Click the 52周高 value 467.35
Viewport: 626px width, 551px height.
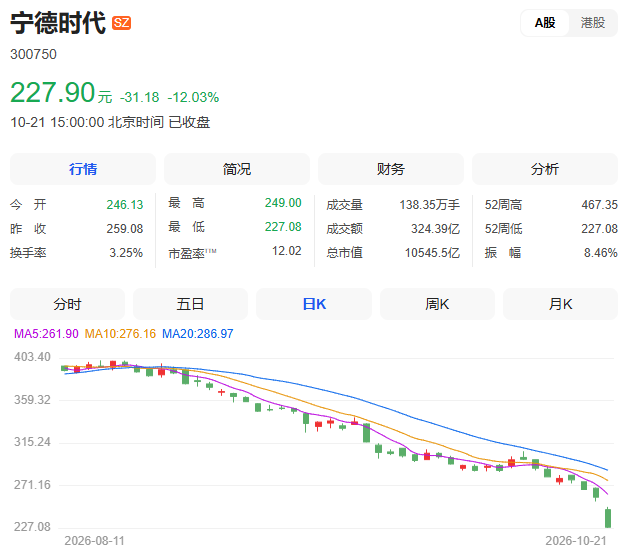click(600, 205)
